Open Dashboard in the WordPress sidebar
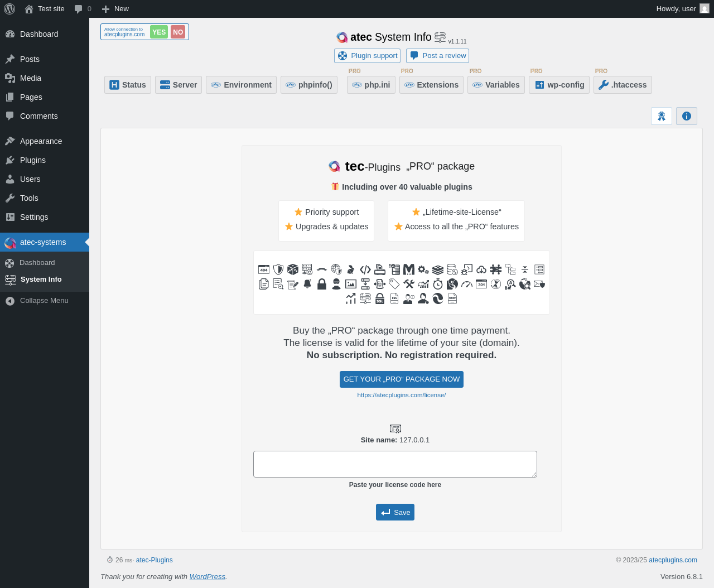714x588 pixels. click(x=45, y=34)
